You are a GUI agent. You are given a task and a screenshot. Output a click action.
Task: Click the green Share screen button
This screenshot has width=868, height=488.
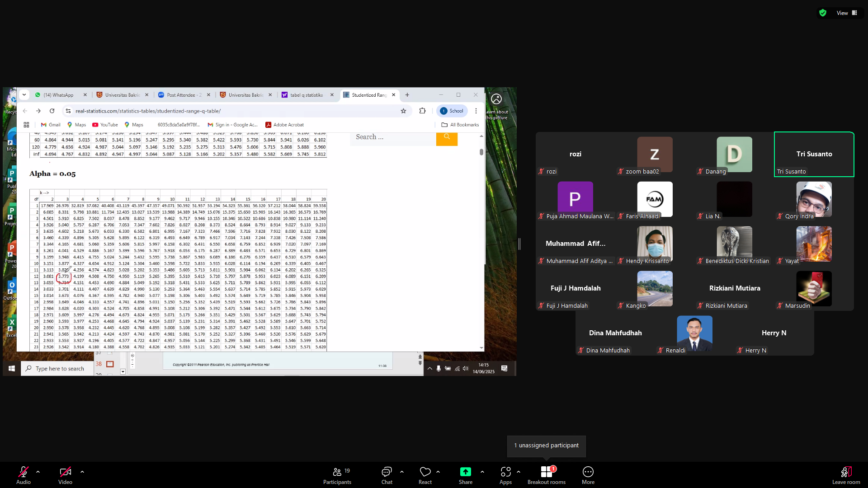click(466, 475)
